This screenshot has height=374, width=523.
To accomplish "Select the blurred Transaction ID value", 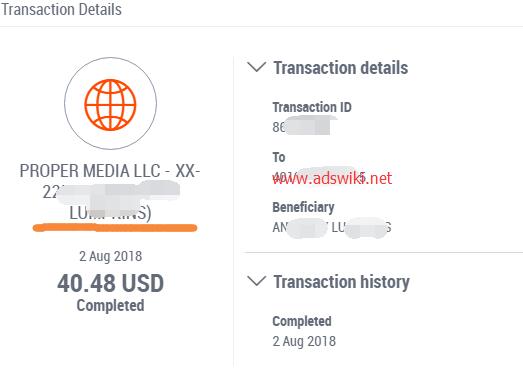I will tap(305, 126).
